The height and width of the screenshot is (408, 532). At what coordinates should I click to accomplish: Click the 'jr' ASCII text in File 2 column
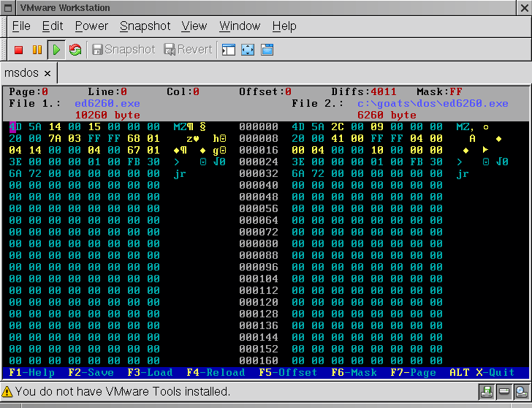[463, 174]
